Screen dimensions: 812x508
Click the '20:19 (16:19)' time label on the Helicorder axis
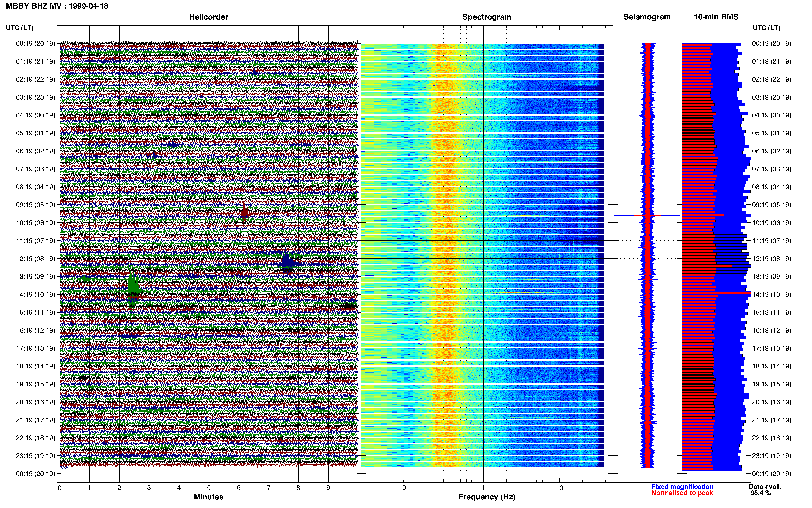(36, 402)
